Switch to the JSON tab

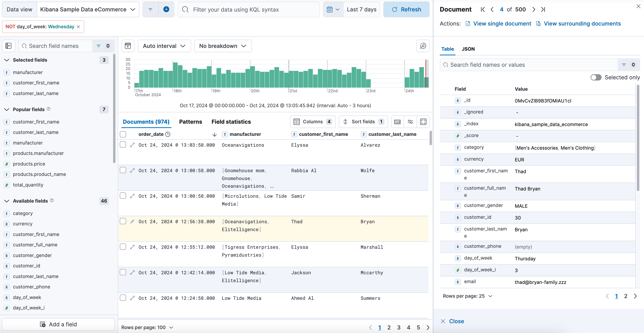468,49
